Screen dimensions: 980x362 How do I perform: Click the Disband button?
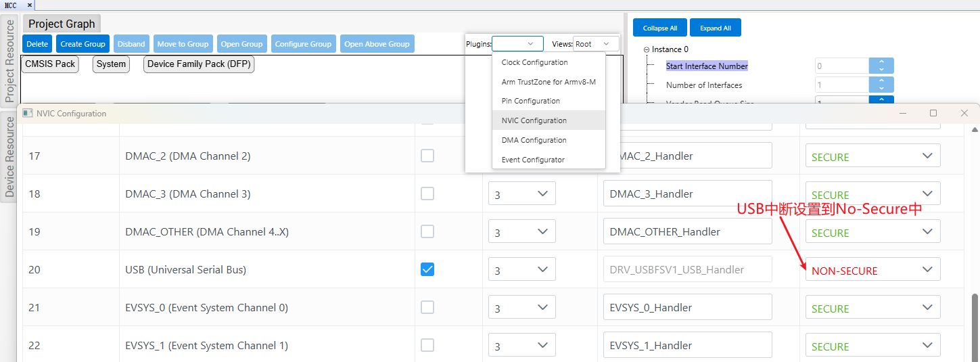131,44
